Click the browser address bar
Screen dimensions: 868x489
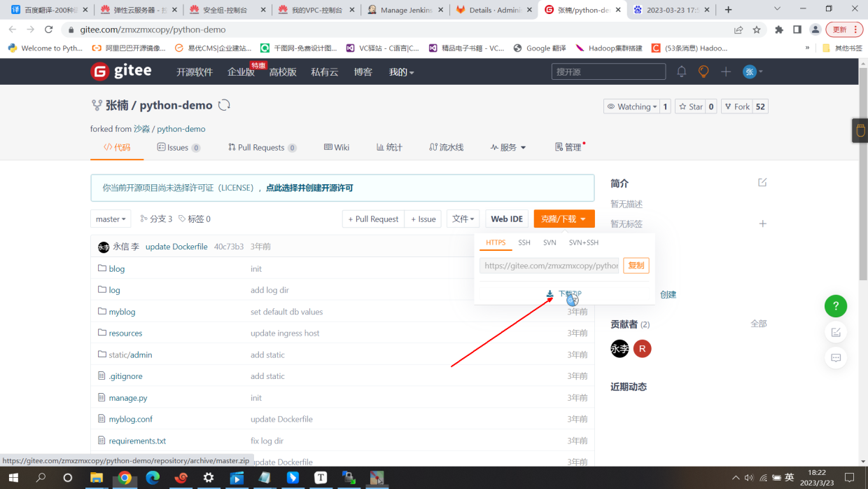tap(397, 29)
